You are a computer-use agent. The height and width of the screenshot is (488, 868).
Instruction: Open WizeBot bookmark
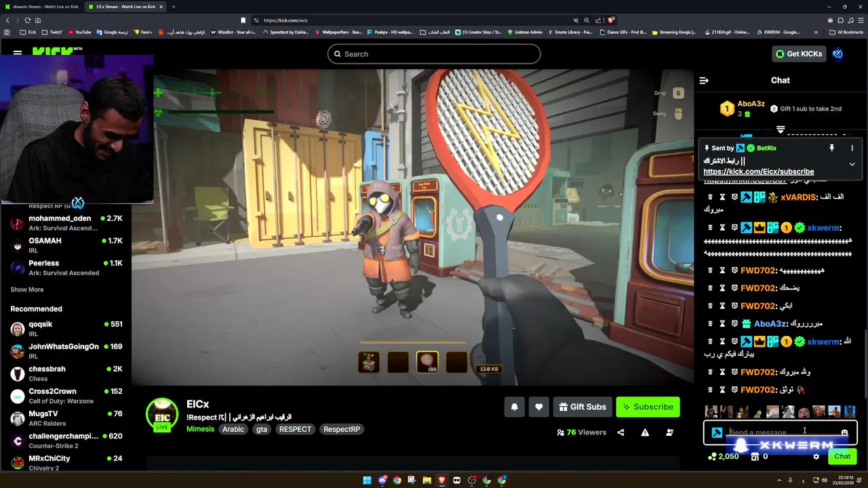pos(233,32)
